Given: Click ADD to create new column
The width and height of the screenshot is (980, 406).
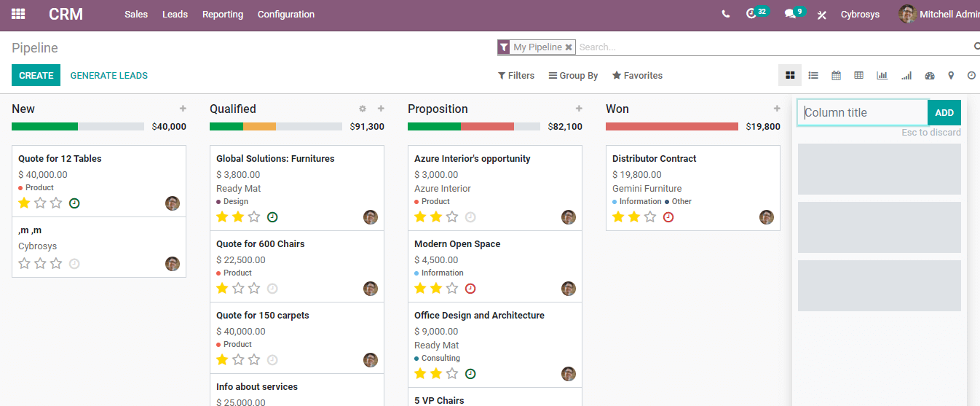Looking at the screenshot, I should pyautogui.click(x=944, y=113).
